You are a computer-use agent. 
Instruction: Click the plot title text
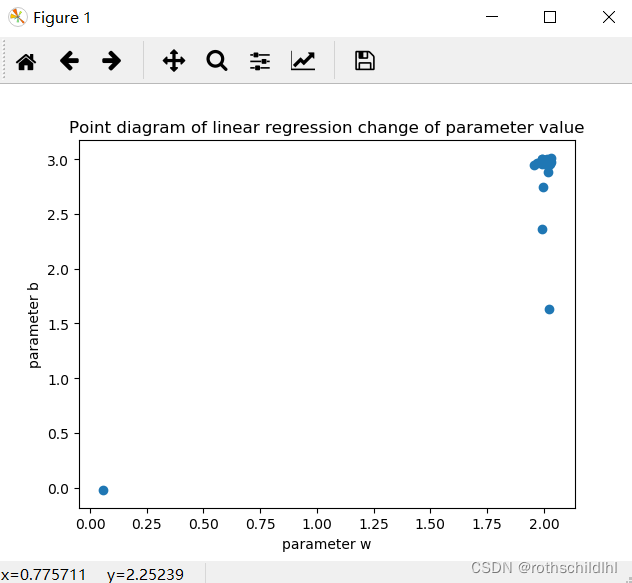click(326, 128)
